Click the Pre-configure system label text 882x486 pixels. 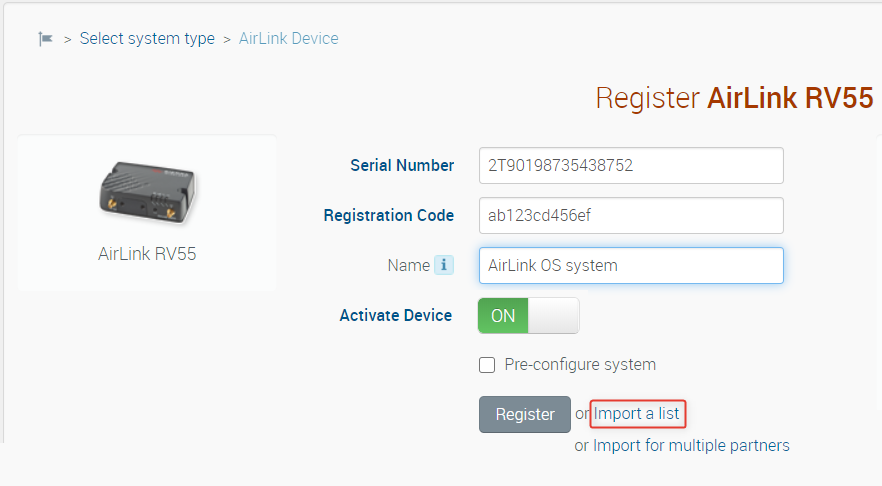[580, 365]
